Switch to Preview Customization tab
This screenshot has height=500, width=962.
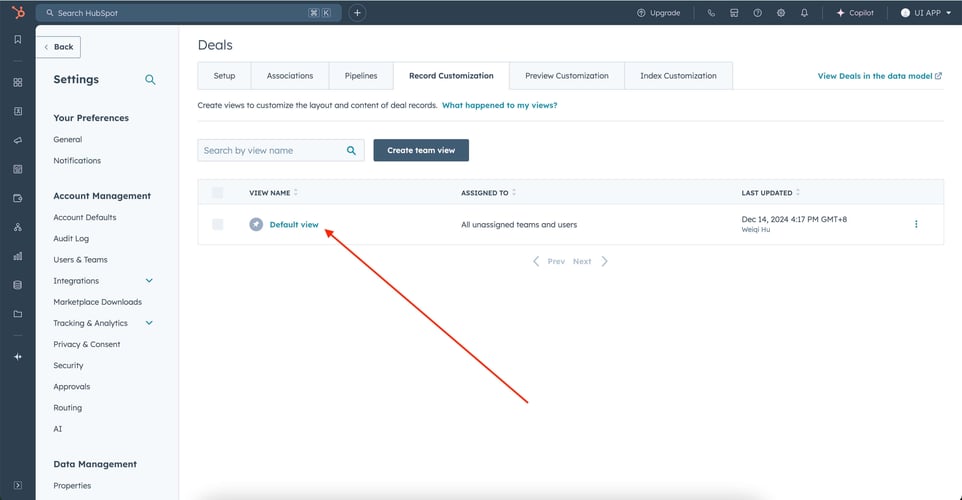click(567, 75)
